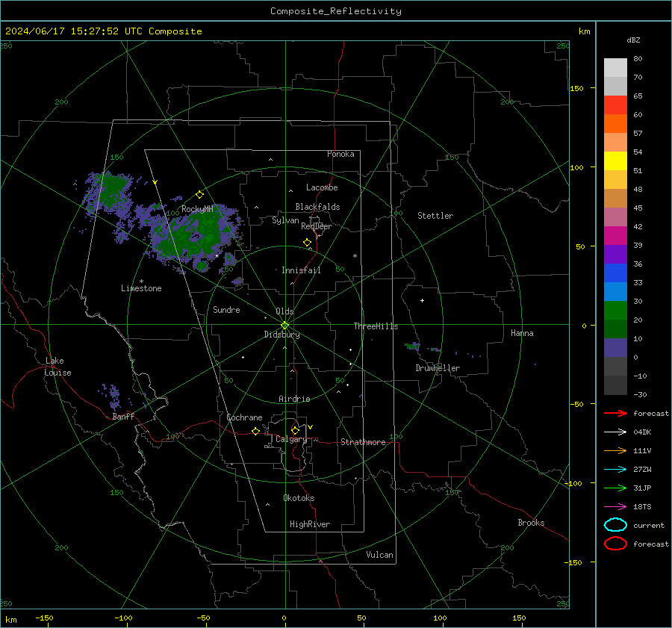Click yellow diamond marker above RockyMH
This screenshot has height=628, width=672.
click(x=199, y=195)
